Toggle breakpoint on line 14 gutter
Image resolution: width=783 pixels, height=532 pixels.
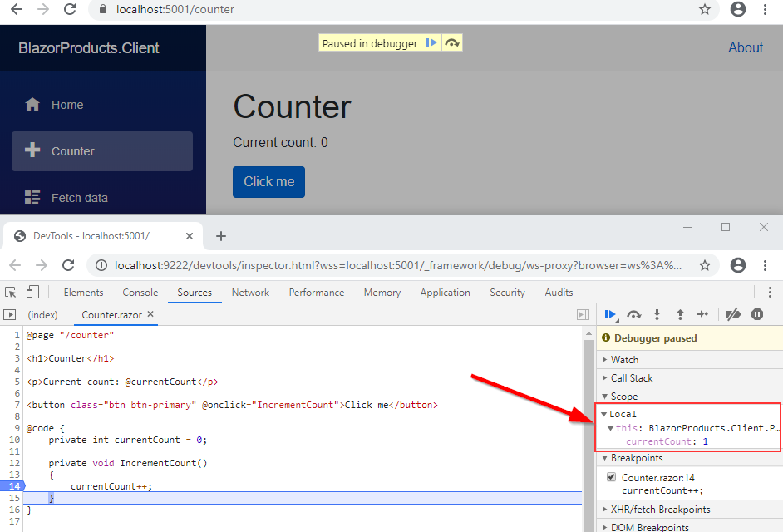pyautogui.click(x=14, y=486)
